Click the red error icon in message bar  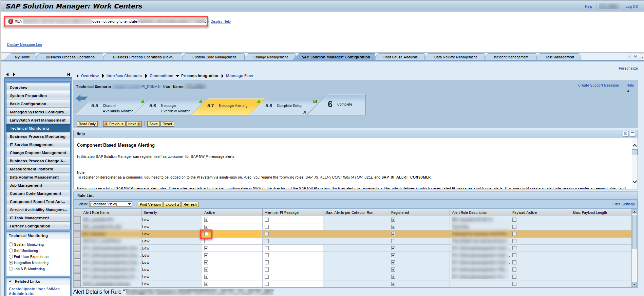click(11, 21)
